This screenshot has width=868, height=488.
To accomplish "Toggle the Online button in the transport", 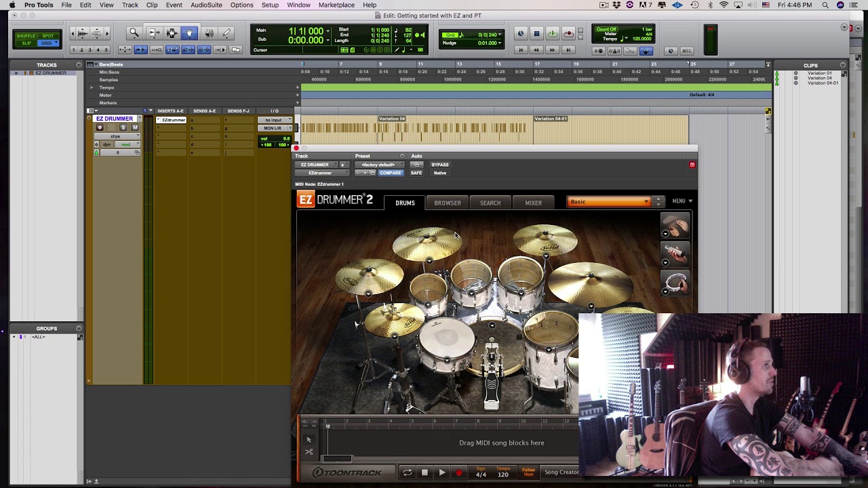I will coord(521,34).
